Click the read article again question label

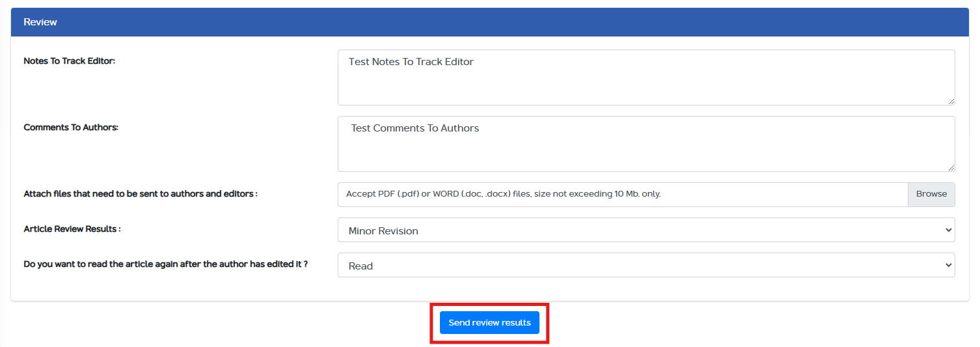click(x=165, y=264)
